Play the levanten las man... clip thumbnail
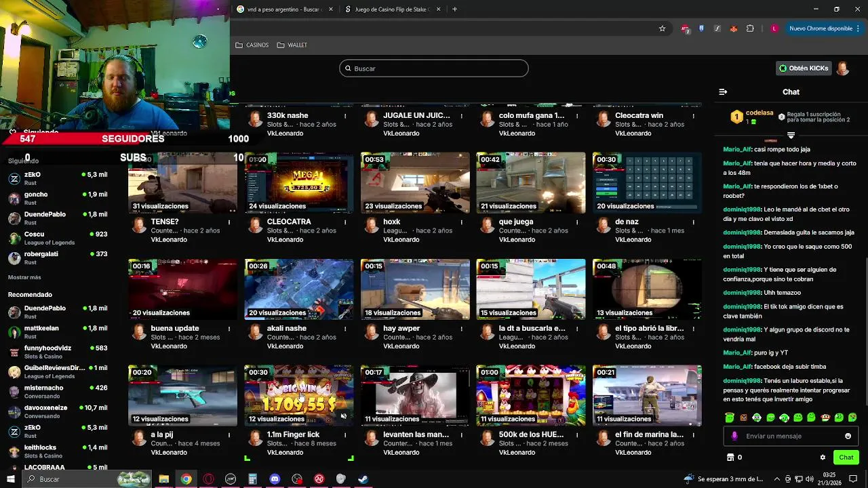Viewport: 868px width, 488px height. [x=415, y=396]
